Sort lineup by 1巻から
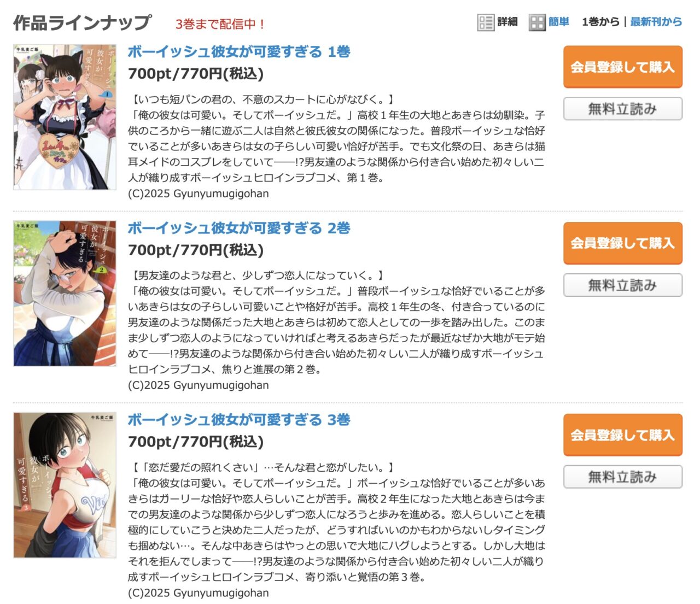This screenshot has height=604, width=700. click(x=600, y=22)
